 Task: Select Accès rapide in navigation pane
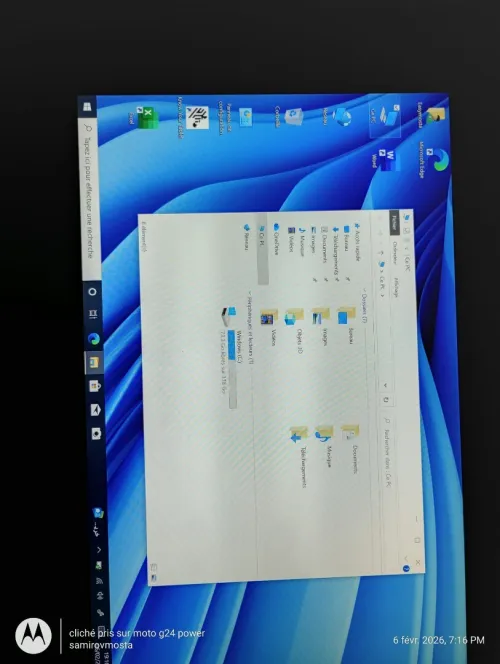358,241
